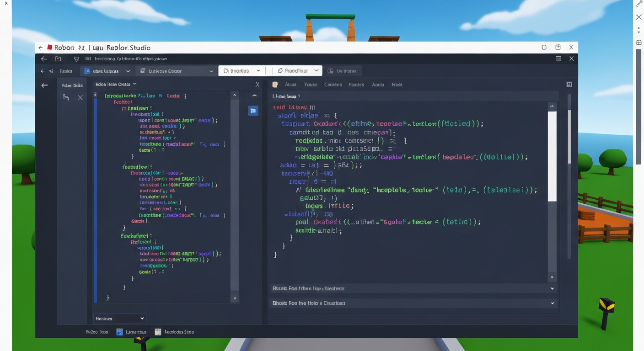The width and height of the screenshot is (644, 351).
Task: Click the blue folder icon between the editors
Action: 253,111
